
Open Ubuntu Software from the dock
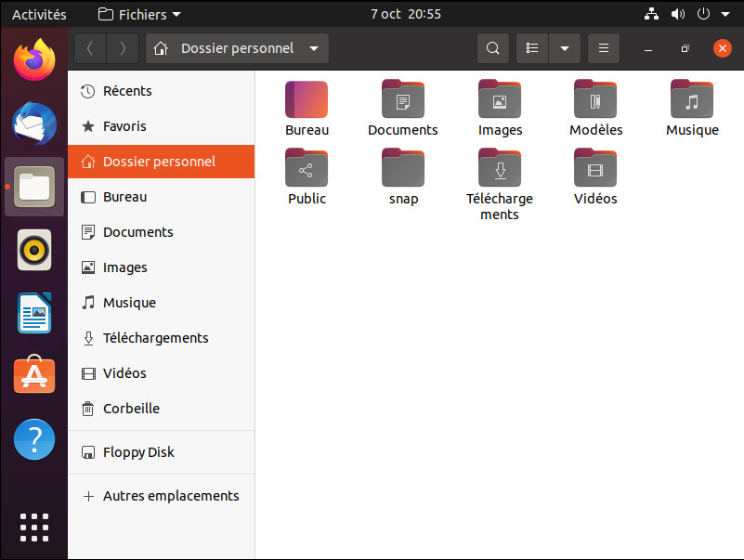(x=34, y=375)
